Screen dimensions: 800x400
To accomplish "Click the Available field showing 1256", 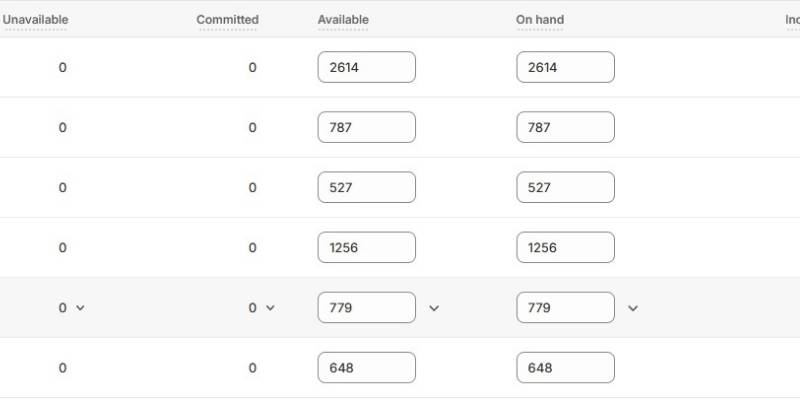I will (x=366, y=247).
